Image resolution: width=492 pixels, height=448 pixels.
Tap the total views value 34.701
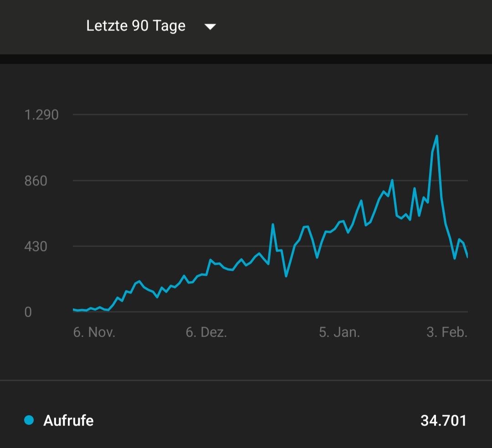point(443,420)
